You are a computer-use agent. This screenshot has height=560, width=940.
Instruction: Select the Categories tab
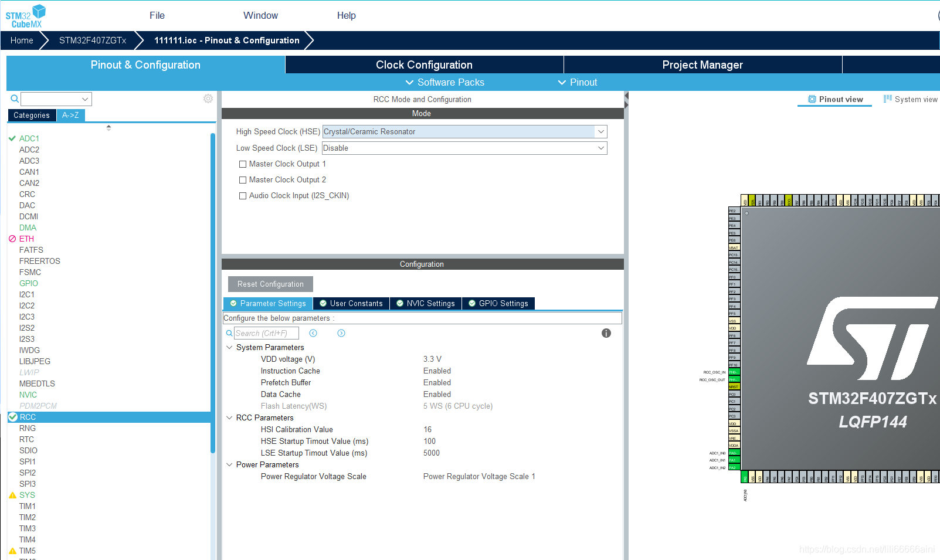coord(32,115)
